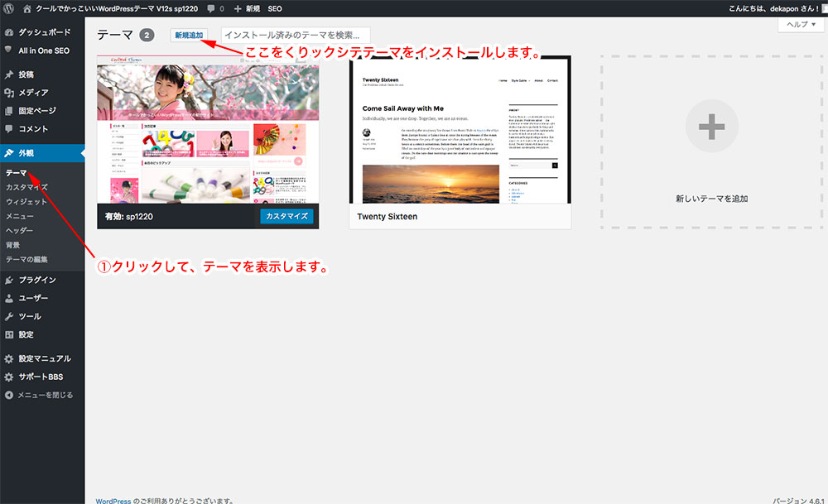This screenshot has width=828, height=504.
Task: Open the comments bubble icon in admin bar
Action: [x=210, y=8]
